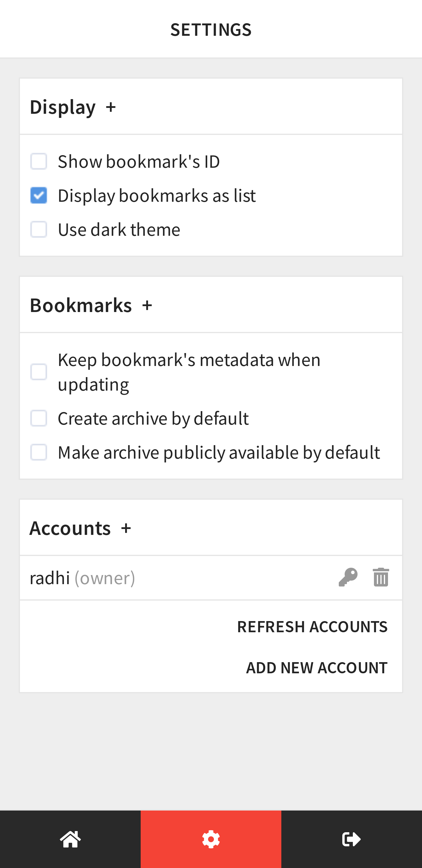
Task: Go to home via the house icon
Action: pos(70,839)
